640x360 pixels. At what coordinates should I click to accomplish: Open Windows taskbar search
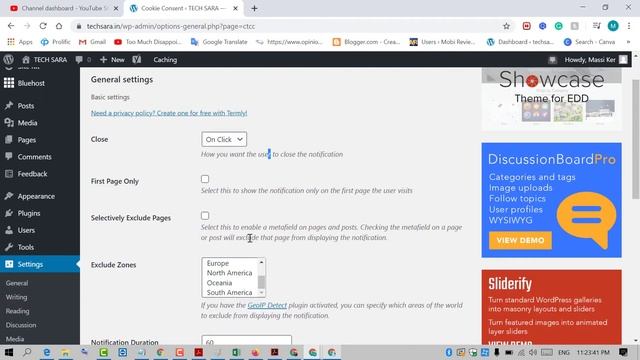[x=27, y=352]
